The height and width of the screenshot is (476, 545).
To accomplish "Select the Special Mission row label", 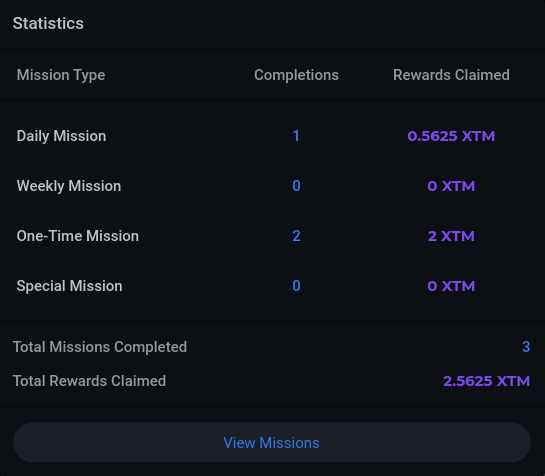I will point(70,286).
